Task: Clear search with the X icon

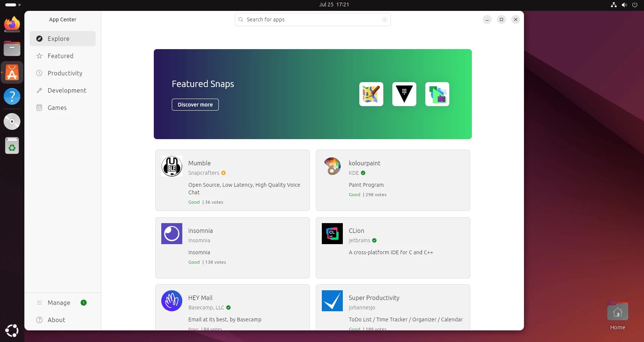Action: point(385,19)
